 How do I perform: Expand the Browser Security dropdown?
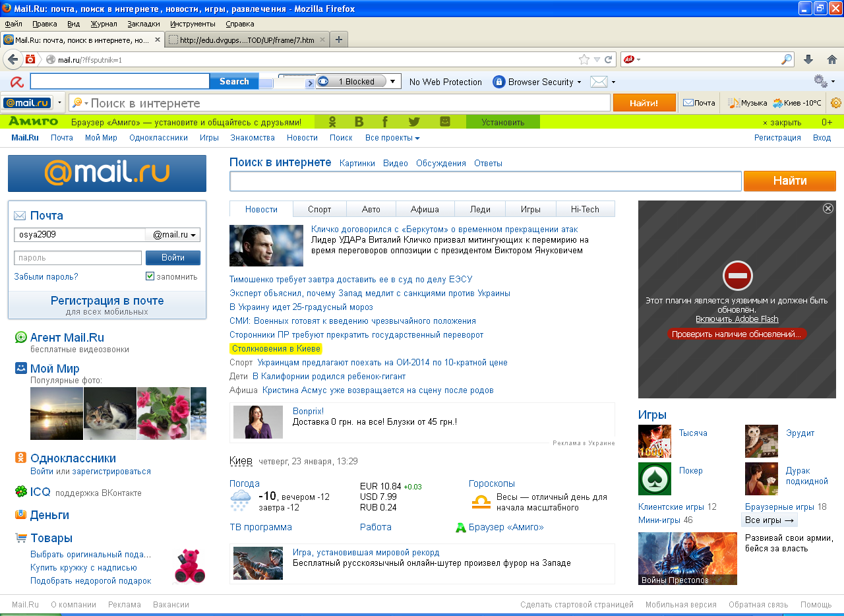pos(579,82)
